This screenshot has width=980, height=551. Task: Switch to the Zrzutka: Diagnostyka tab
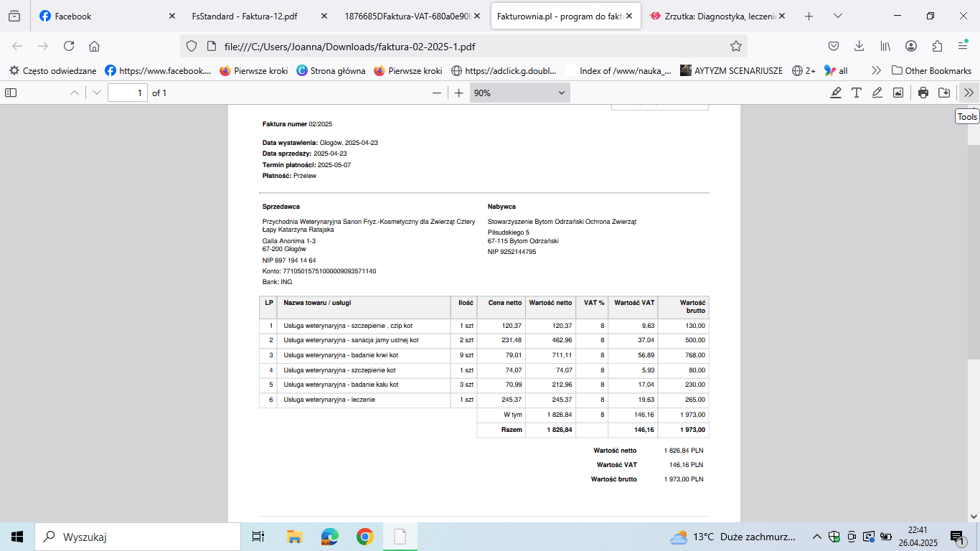click(x=717, y=16)
